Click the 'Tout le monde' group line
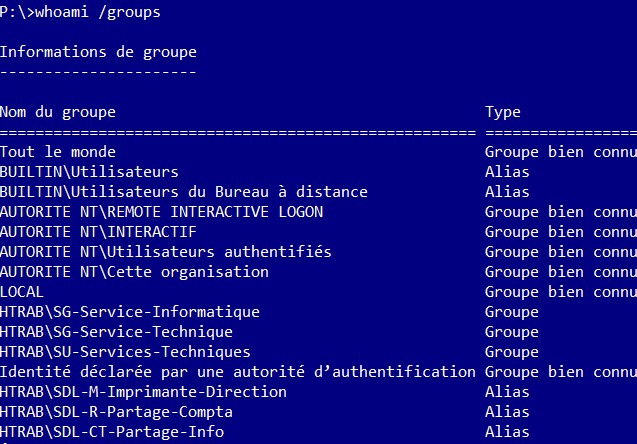The width and height of the screenshot is (637, 444). (58, 152)
